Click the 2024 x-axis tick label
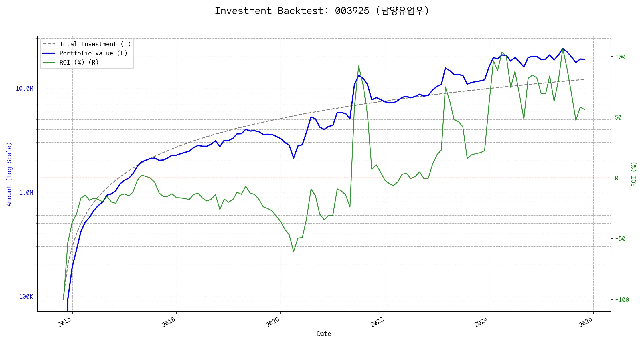644x343 pixels. pos(481,322)
